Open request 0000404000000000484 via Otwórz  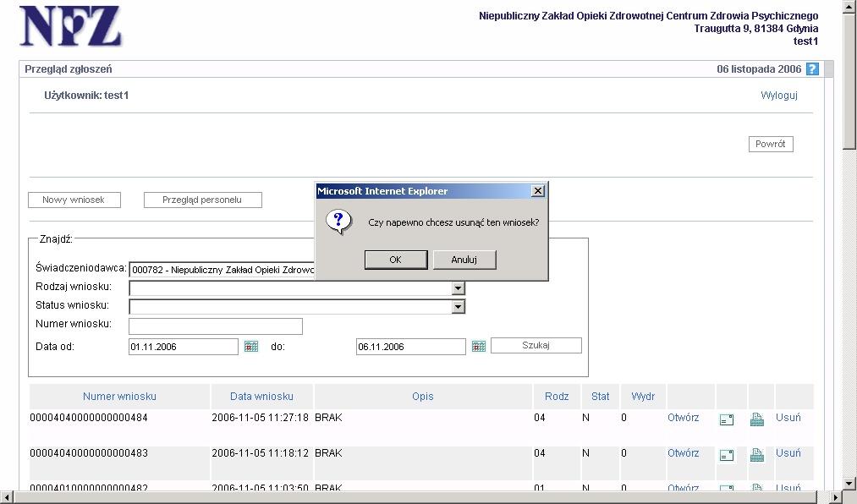point(683,418)
